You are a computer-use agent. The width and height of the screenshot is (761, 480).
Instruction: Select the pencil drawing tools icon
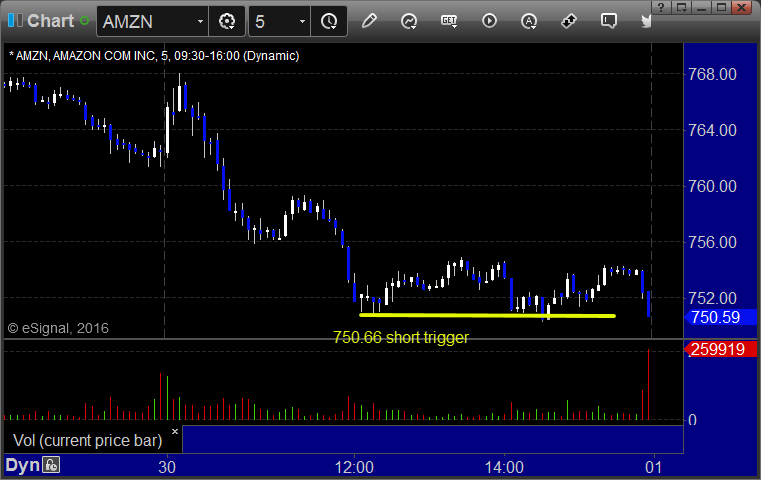369,21
